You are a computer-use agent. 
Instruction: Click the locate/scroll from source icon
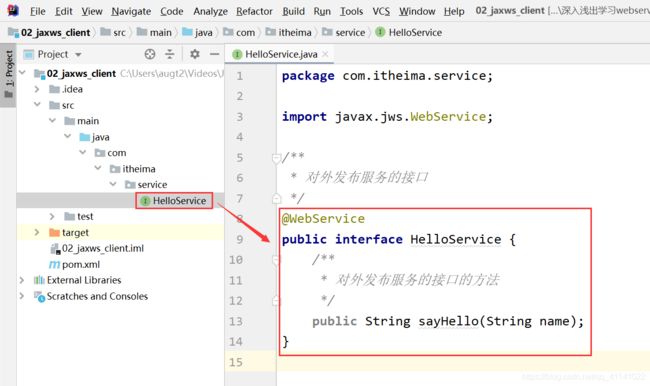click(150, 54)
